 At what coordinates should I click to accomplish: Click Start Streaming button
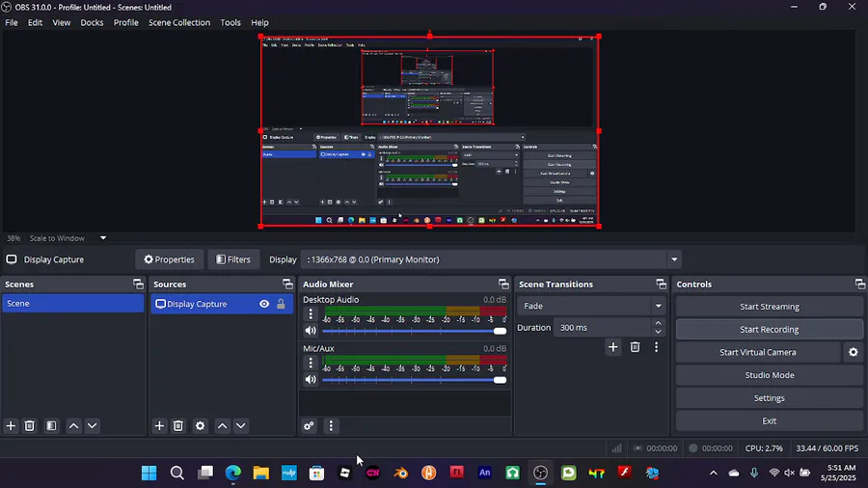pyautogui.click(x=769, y=307)
